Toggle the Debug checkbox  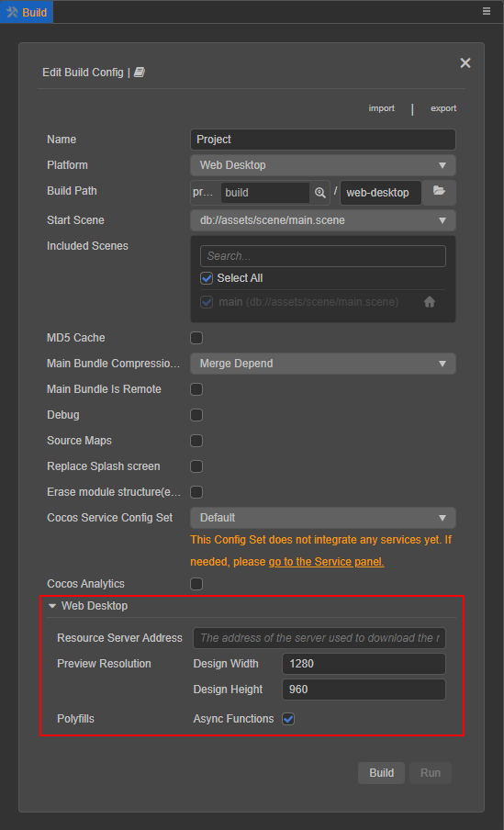pyautogui.click(x=196, y=415)
